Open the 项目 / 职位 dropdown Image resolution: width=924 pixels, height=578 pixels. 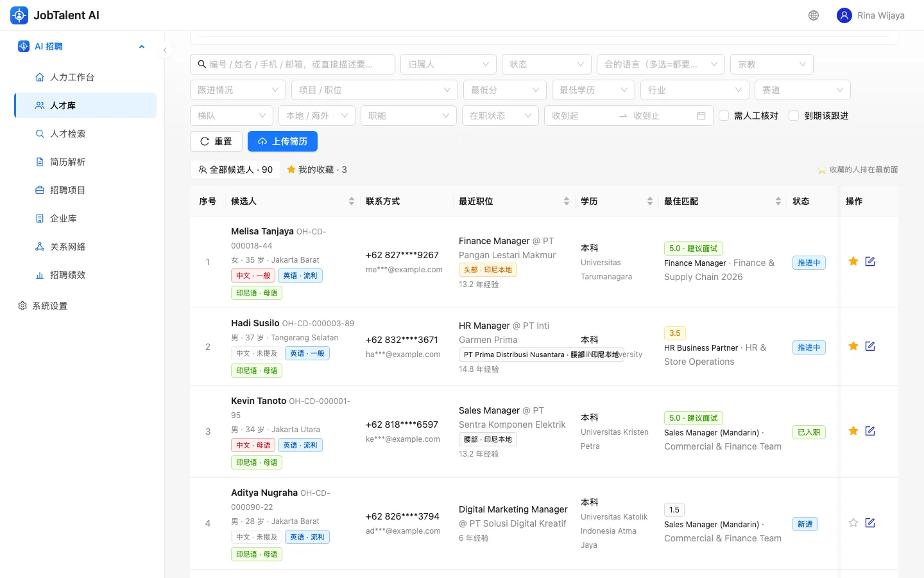click(375, 90)
